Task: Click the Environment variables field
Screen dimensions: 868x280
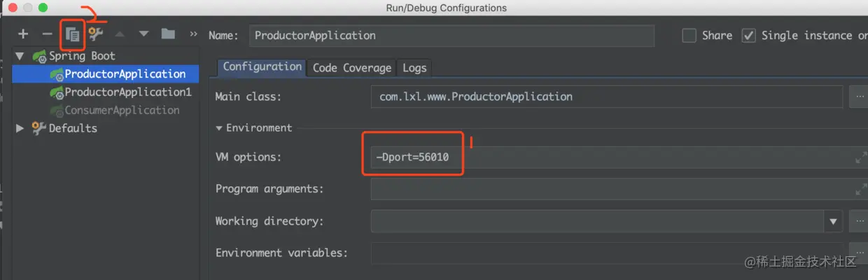Action: click(607, 253)
